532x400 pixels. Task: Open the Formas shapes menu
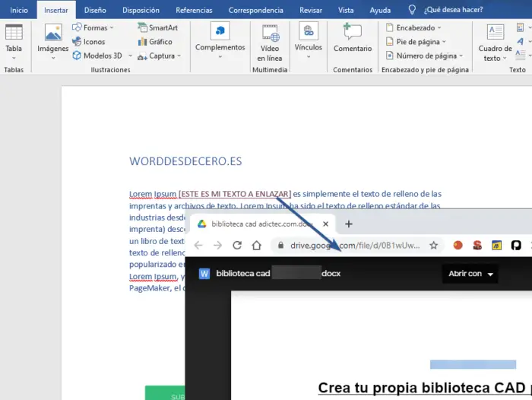(x=93, y=27)
